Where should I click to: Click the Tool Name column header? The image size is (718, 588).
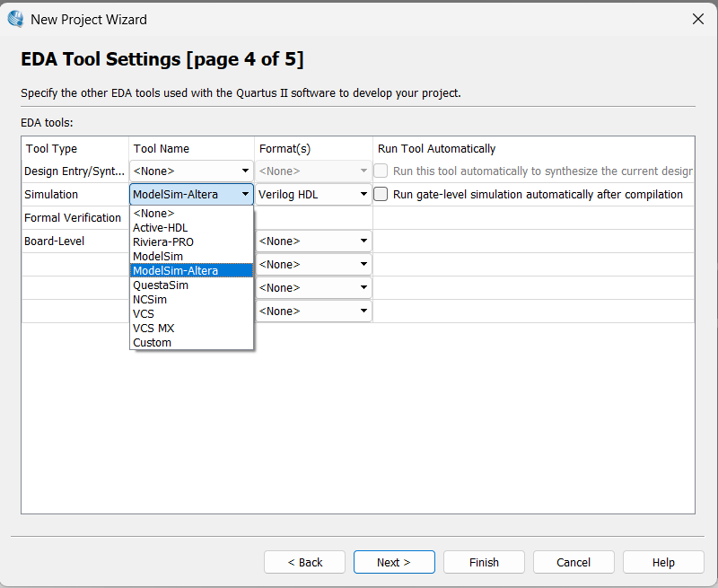point(191,148)
